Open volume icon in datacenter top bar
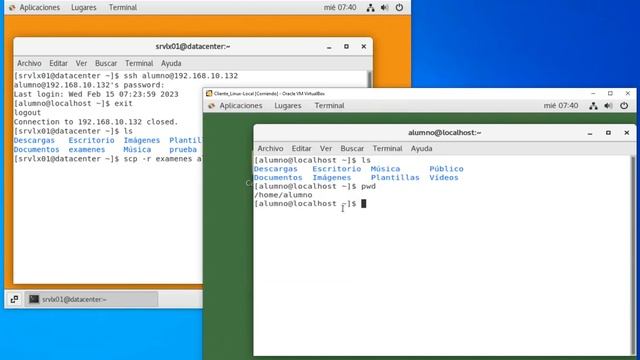This screenshot has height=360, width=640. pyautogui.click(x=384, y=7)
